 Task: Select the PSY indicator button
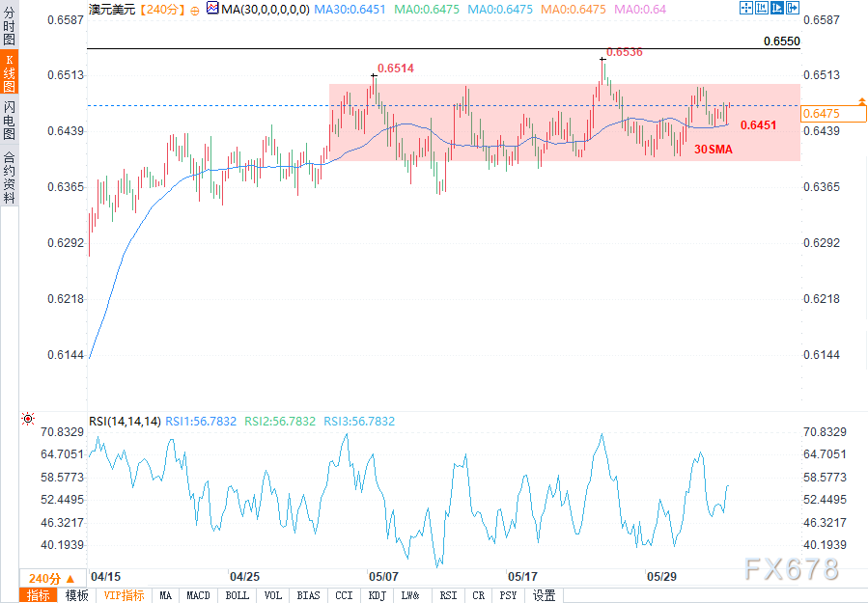[x=510, y=595]
